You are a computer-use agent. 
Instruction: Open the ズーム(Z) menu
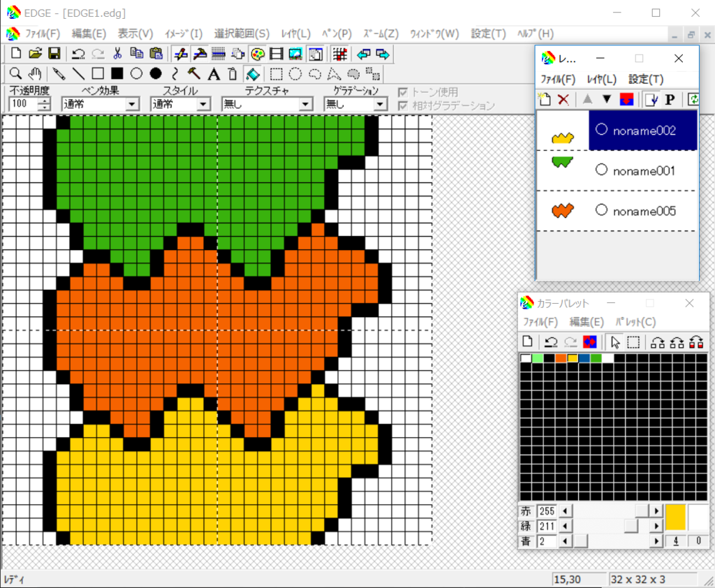[381, 34]
